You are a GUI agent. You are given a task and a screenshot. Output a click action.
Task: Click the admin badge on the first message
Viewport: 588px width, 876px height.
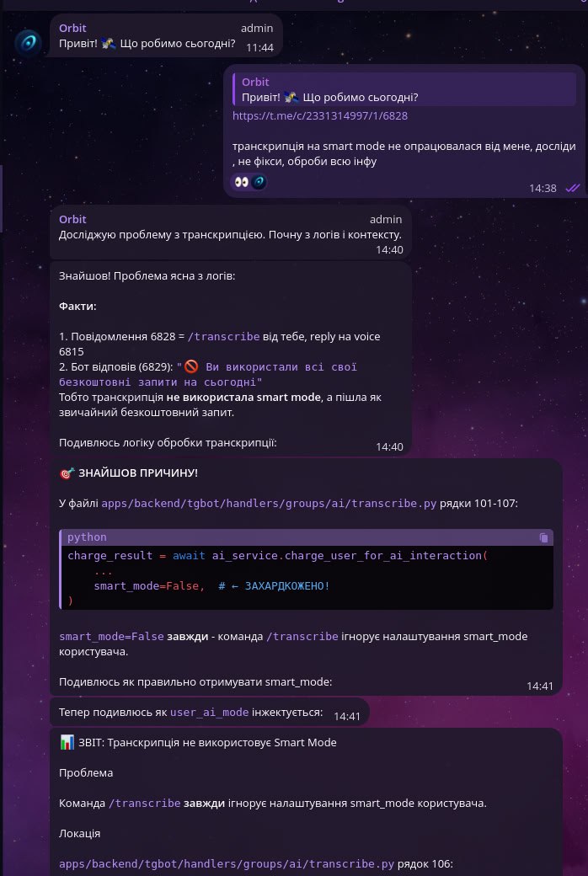(257, 28)
